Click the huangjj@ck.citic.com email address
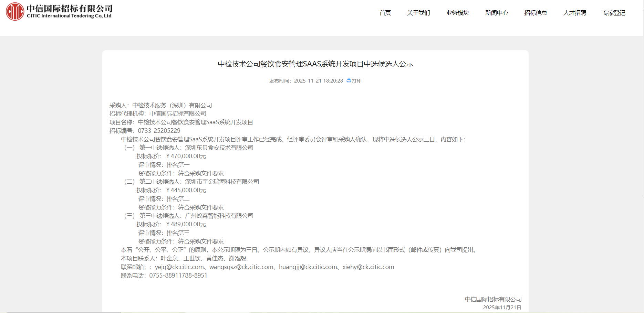 click(308, 267)
